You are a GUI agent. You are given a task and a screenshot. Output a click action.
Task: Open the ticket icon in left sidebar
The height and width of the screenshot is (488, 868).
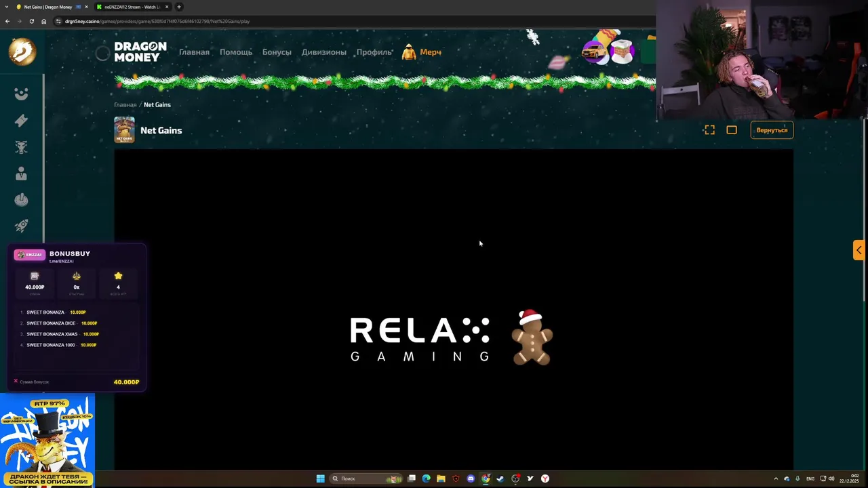click(21, 121)
